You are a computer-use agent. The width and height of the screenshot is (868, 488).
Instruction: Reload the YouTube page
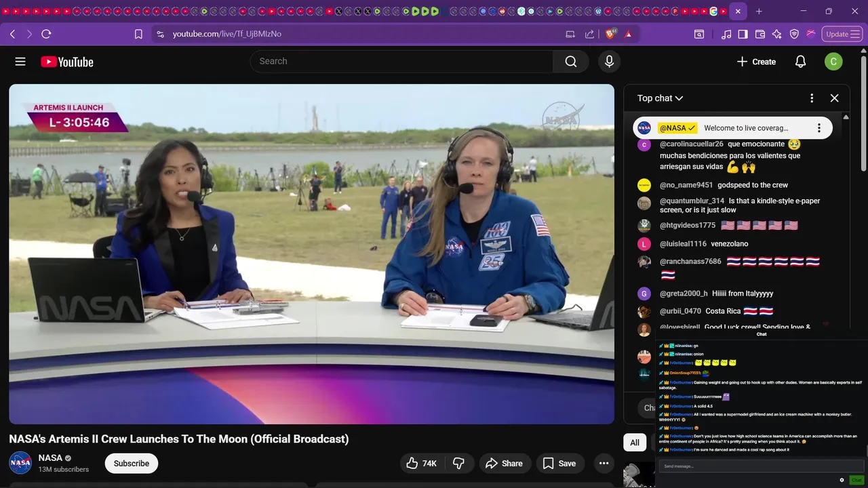[46, 34]
